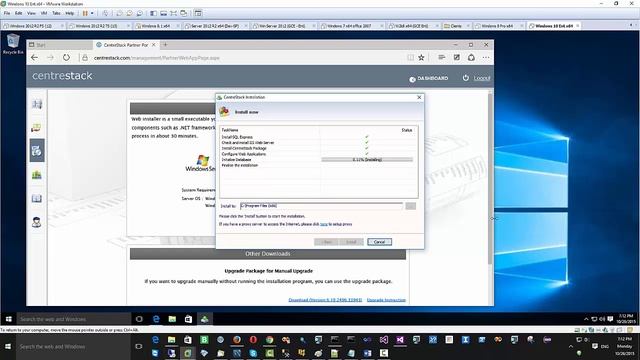Open the Edge reading view icon

coord(410,58)
